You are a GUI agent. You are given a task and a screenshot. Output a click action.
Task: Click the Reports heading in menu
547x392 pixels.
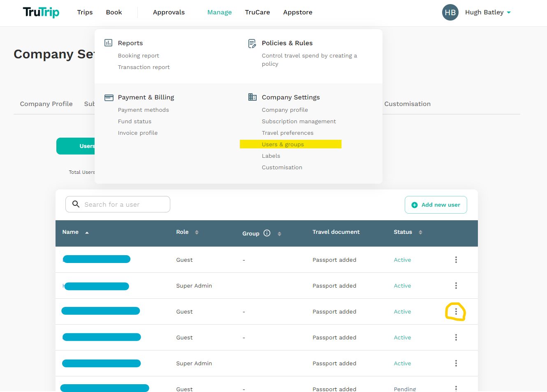130,43
